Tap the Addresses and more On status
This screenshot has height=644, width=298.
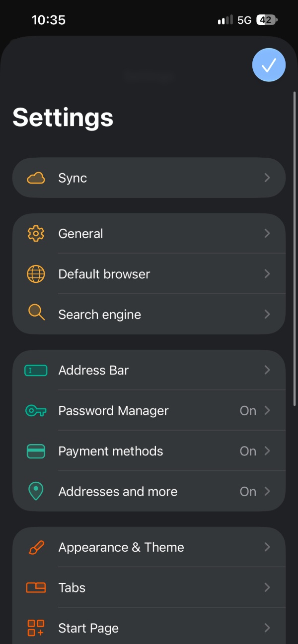[x=248, y=492]
